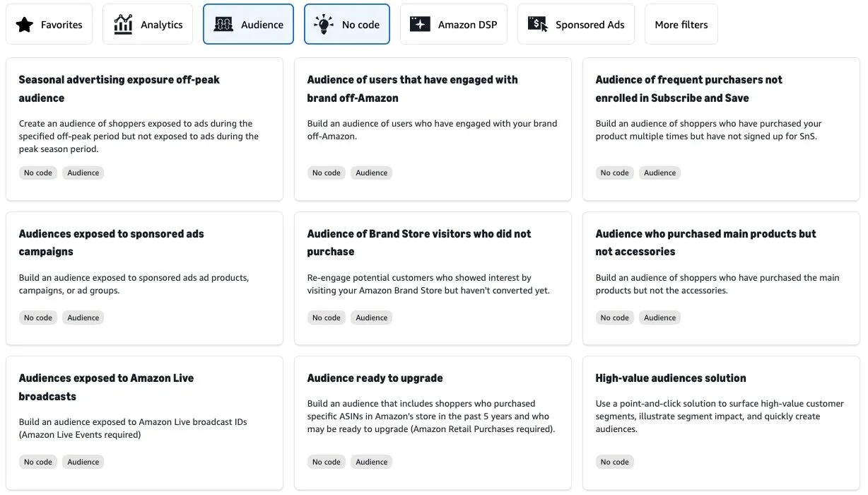
Task: Click Audience tag on engaged off-Amazon card
Action: pos(372,173)
